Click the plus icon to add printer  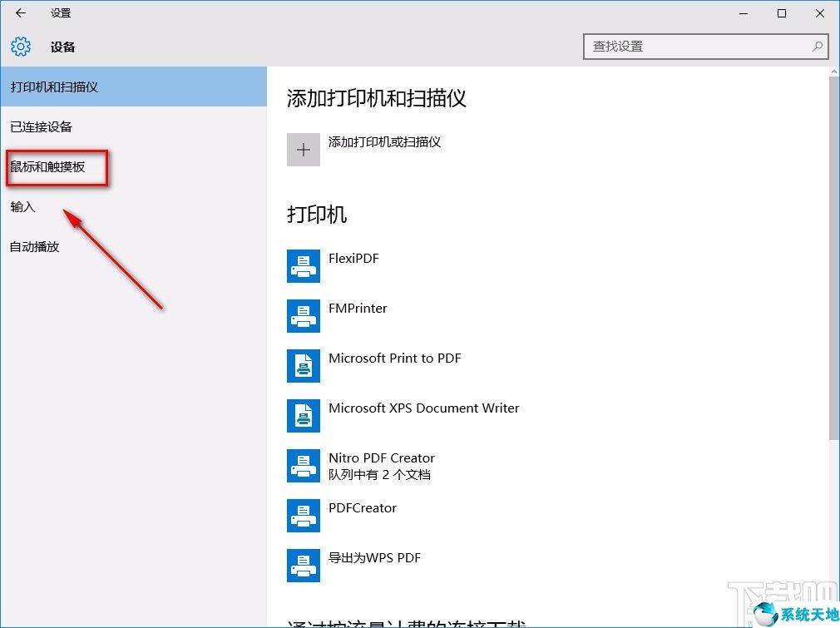pos(304,150)
